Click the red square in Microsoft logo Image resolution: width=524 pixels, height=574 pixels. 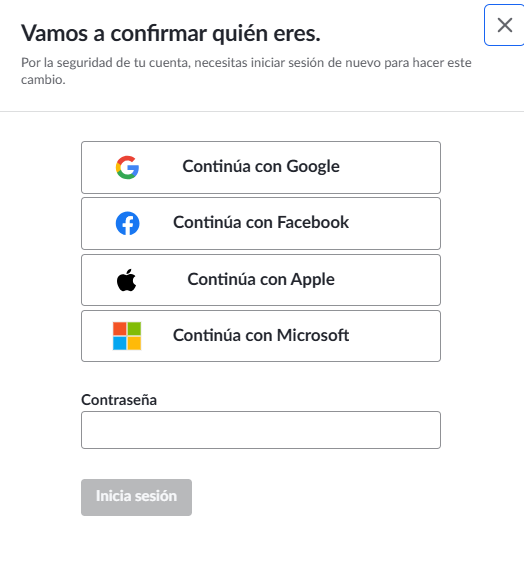[120, 329]
